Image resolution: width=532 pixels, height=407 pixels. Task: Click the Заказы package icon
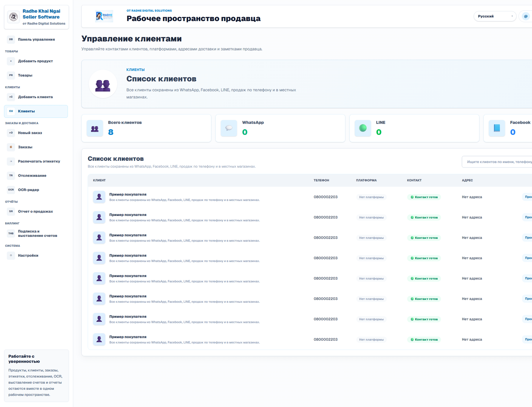(11, 147)
